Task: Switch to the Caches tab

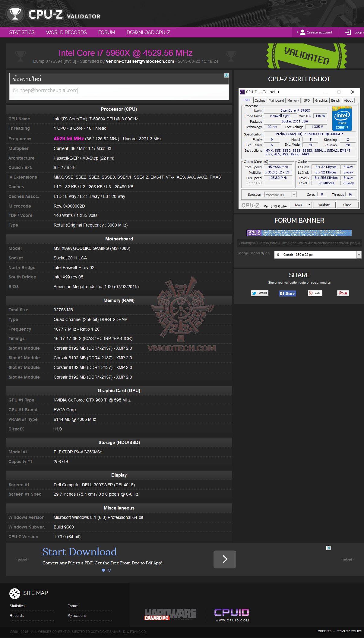Action: (260, 100)
